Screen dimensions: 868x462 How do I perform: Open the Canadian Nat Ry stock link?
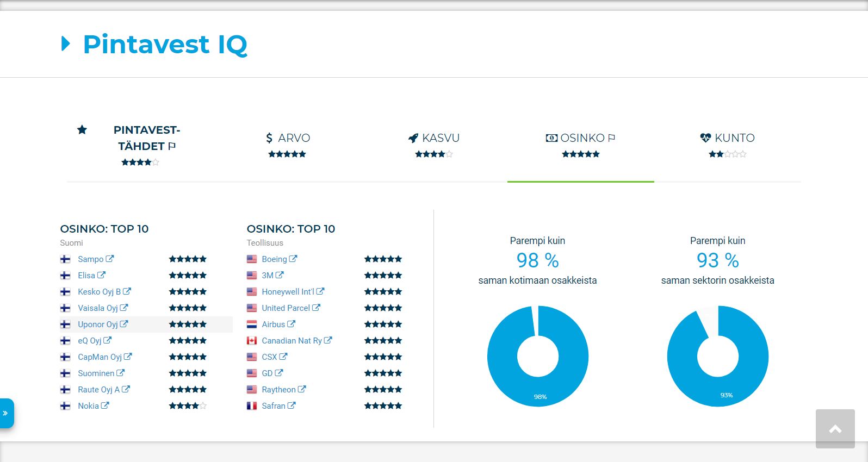(x=297, y=341)
